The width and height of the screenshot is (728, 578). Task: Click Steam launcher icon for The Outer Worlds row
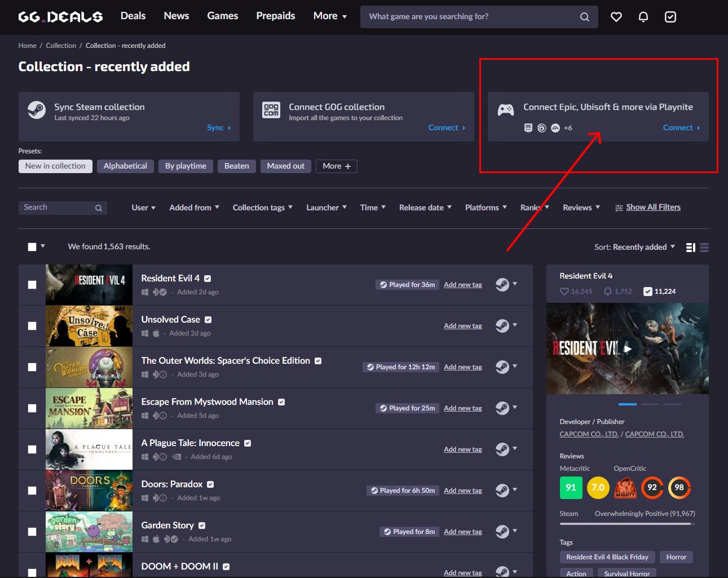[x=502, y=367]
